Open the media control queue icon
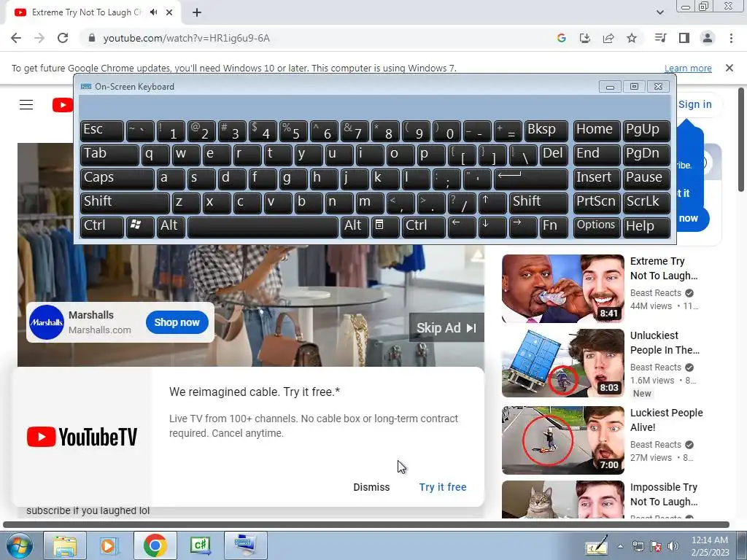Screen dimensions: 747x560 coord(660,38)
